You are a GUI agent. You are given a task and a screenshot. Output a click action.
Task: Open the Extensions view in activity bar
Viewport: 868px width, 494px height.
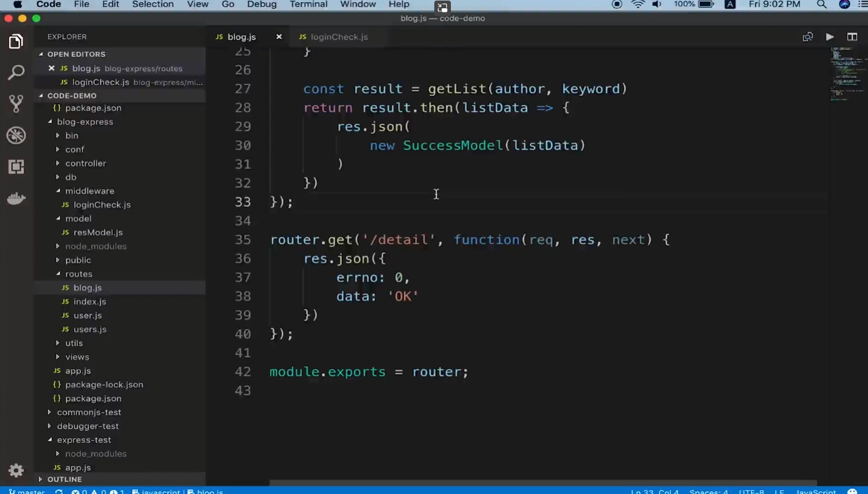click(x=16, y=166)
